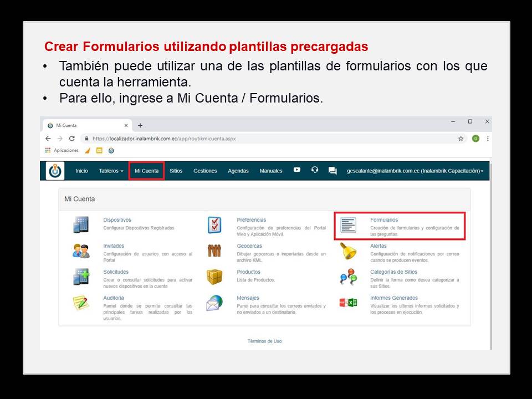Go back with the browser back arrow
This screenshot has width=532, height=399.
click(48, 139)
